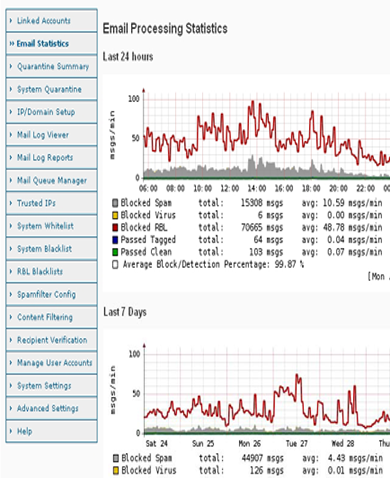Click the gray Blocked Spam legend swatch, 24 hours
390x478 pixels.
tap(115, 203)
